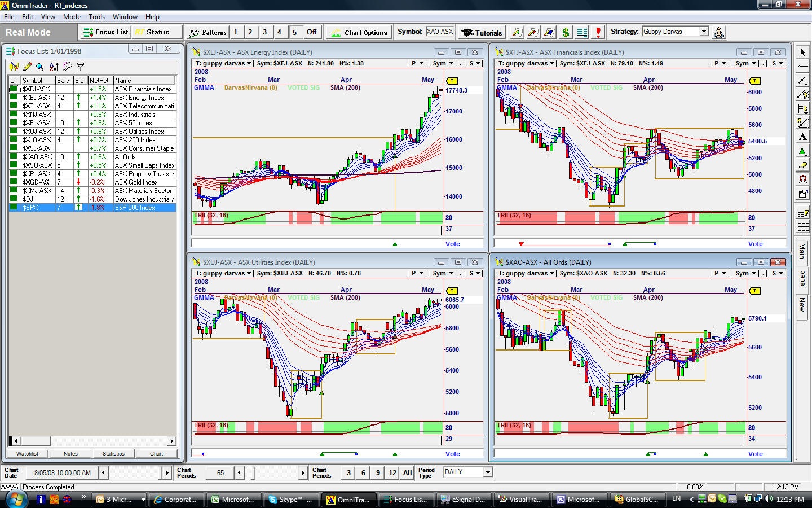
Task: Select the arrow pointer drawing tool
Action: pyautogui.click(x=802, y=52)
